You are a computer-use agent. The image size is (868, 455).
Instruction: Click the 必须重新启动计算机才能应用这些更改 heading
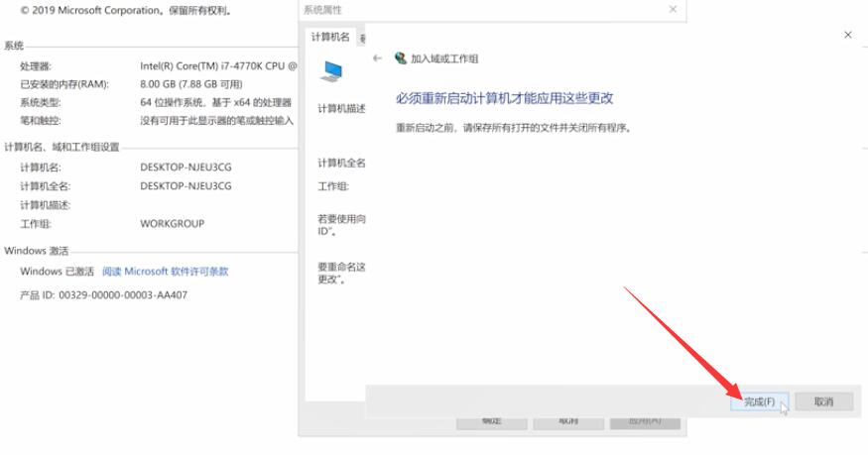click(x=504, y=98)
